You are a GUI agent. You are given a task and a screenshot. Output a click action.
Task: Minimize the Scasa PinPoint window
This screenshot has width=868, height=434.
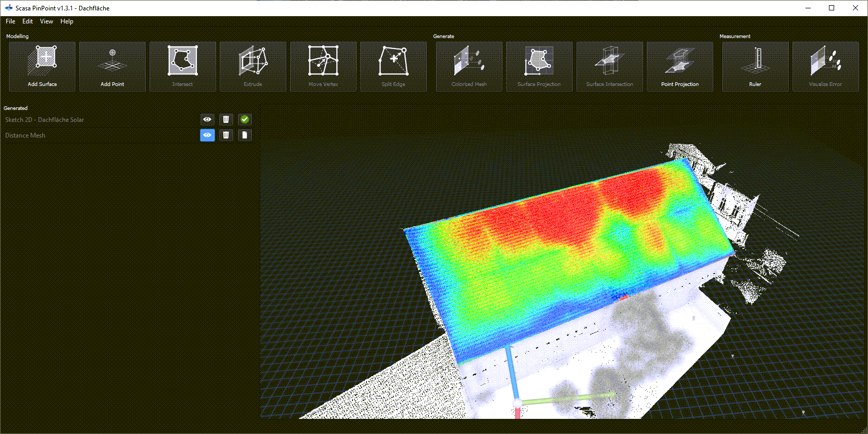coord(808,8)
